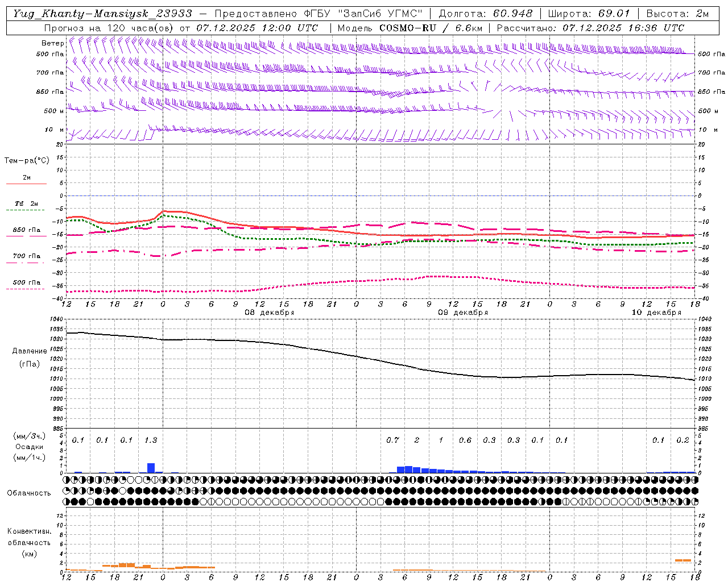Screen dimensions: 728x582
Task: Select the 10 м wind level label on right
Action: point(708,130)
